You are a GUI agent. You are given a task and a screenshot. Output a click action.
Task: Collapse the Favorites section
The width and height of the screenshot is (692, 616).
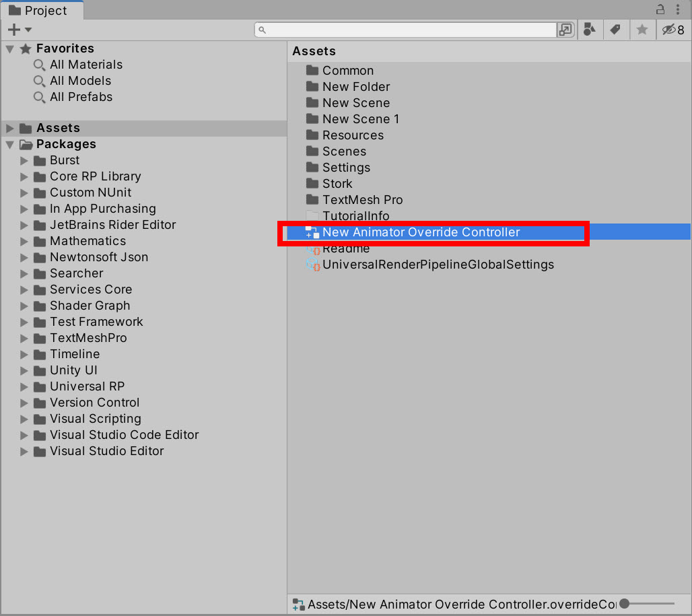pos(9,48)
